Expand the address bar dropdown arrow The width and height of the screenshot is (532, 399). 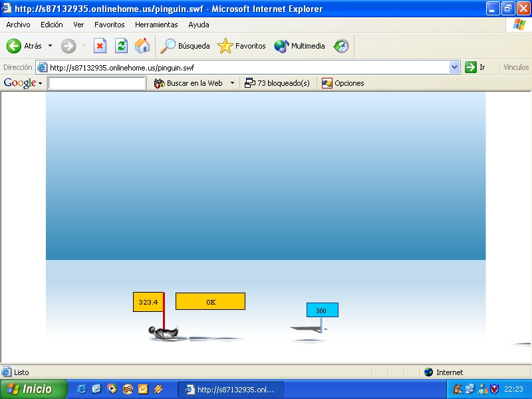coord(455,68)
